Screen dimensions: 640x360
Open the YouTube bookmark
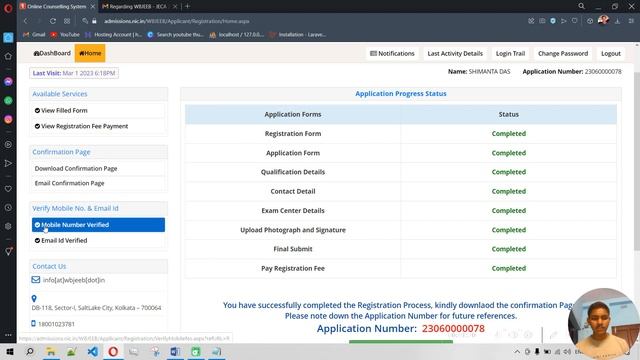[65, 35]
